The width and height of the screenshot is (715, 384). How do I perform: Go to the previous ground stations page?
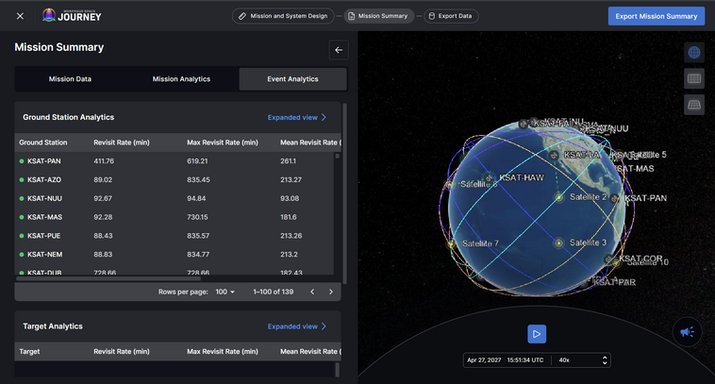point(312,292)
